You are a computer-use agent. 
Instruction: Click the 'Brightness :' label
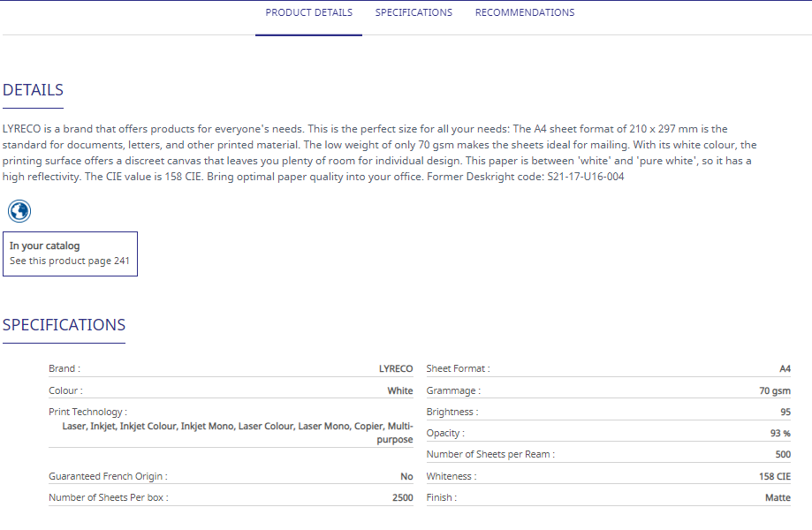tap(452, 412)
